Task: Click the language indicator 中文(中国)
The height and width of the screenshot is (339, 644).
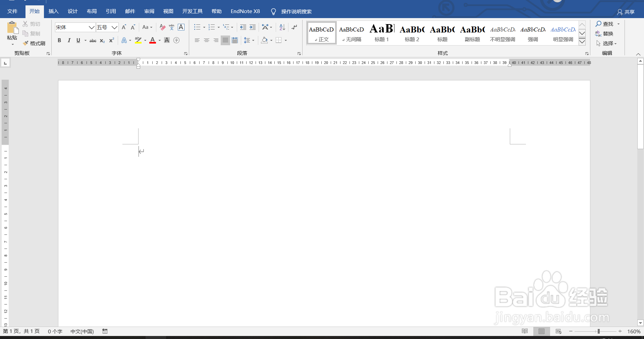Action: pos(82,331)
